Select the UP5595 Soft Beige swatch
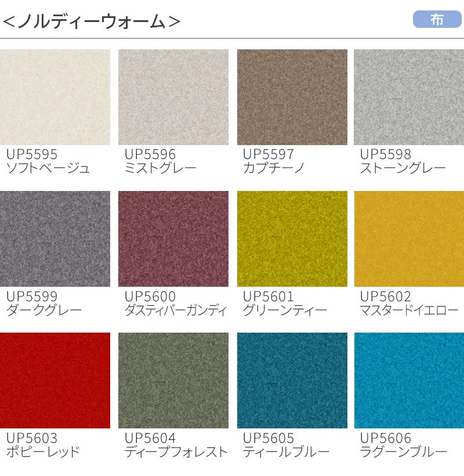Image resolution: width=464 pixels, height=476 pixels. (55, 97)
